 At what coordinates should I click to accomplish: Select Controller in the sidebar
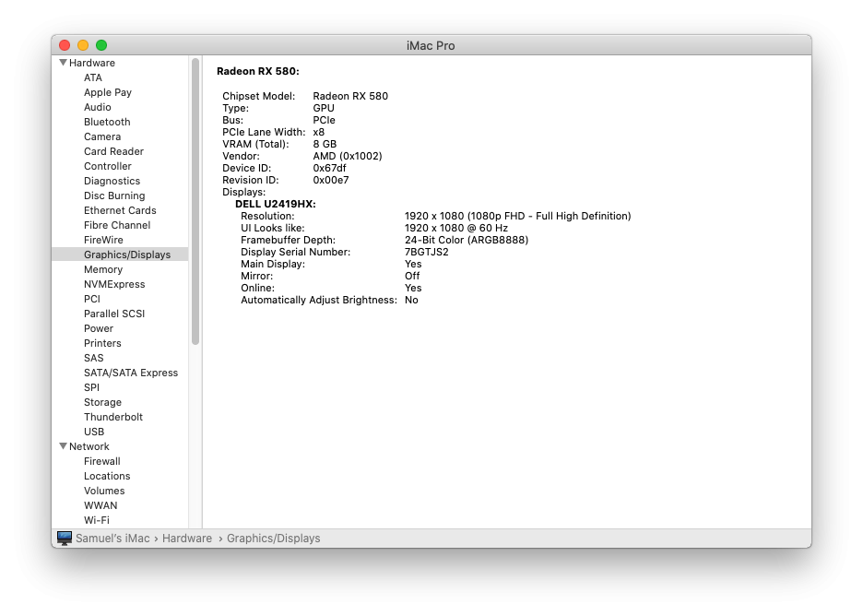pyautogui.click(x=108, y=166)
